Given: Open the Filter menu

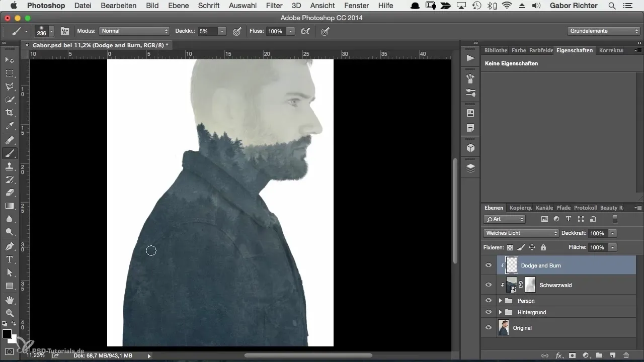Looking at the screenshot, I should pos(274,6).
